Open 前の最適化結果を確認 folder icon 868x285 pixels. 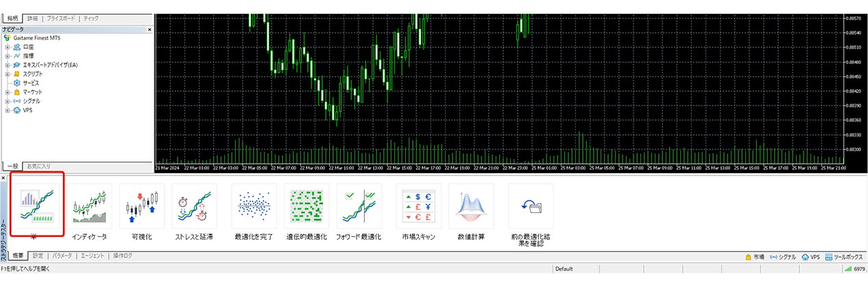(531, 206)
